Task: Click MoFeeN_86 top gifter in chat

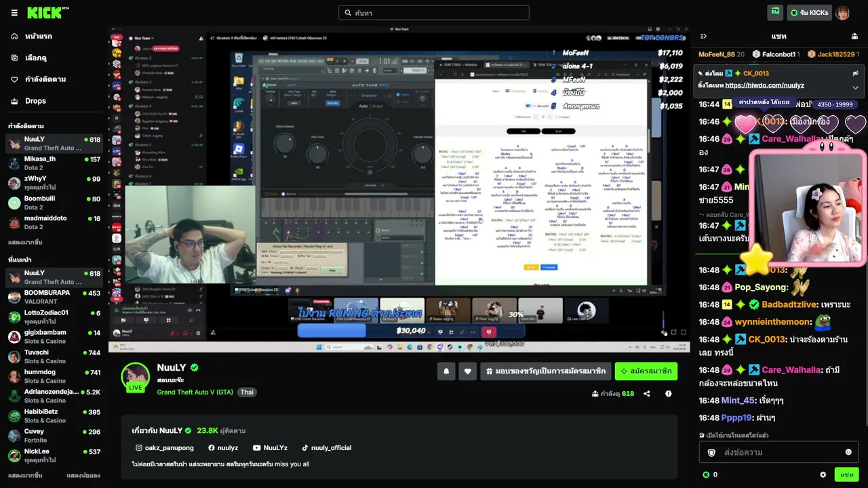Action: coord(717,54)
